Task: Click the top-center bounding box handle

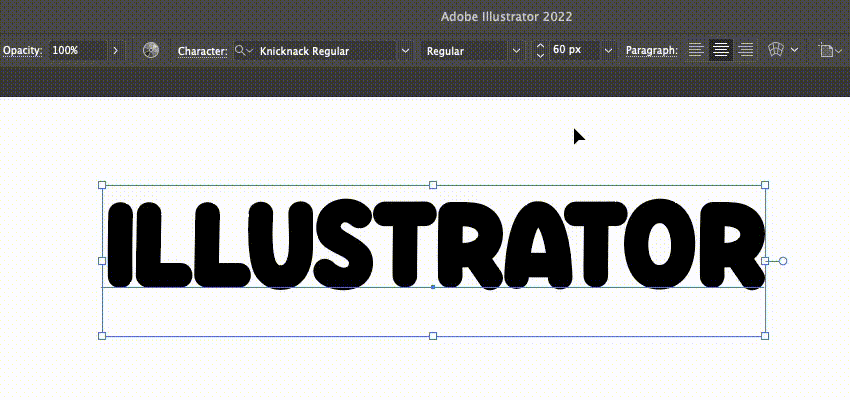Action: point(433,185)
